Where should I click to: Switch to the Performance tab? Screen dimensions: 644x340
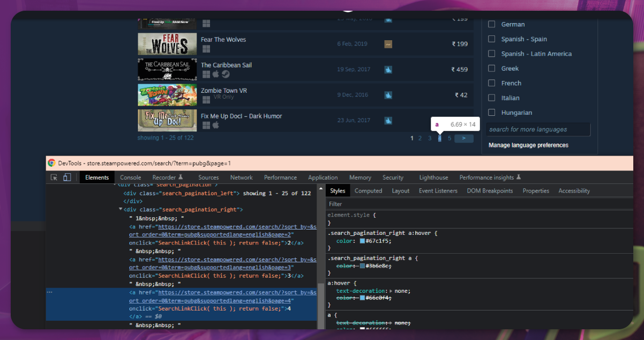coord(280,178)
